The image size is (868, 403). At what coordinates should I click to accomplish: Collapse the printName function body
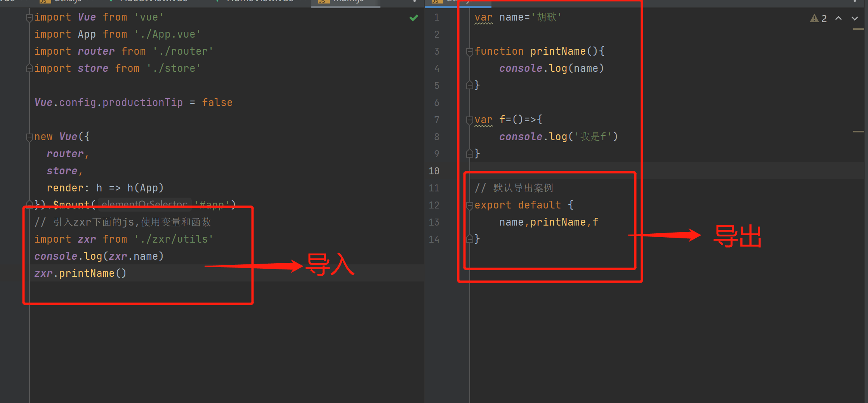click(x=469, y=52)
